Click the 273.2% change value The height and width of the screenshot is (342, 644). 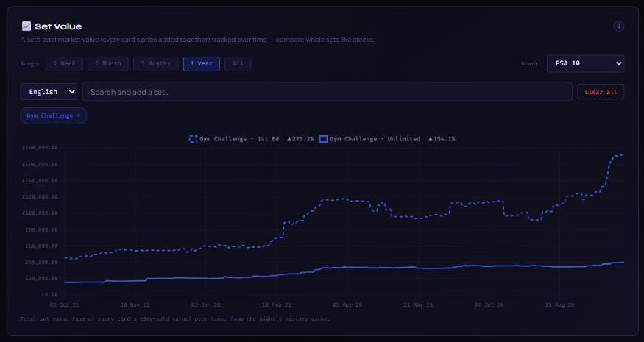click(300, 139)
